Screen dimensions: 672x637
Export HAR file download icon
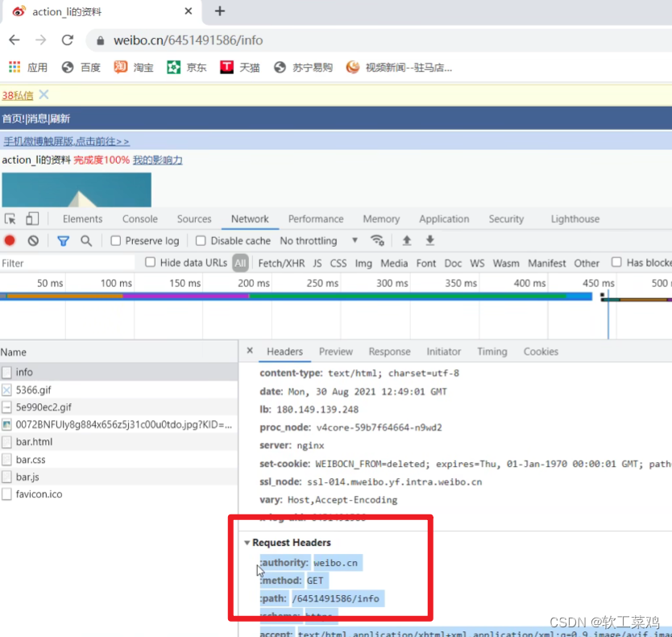429,240
